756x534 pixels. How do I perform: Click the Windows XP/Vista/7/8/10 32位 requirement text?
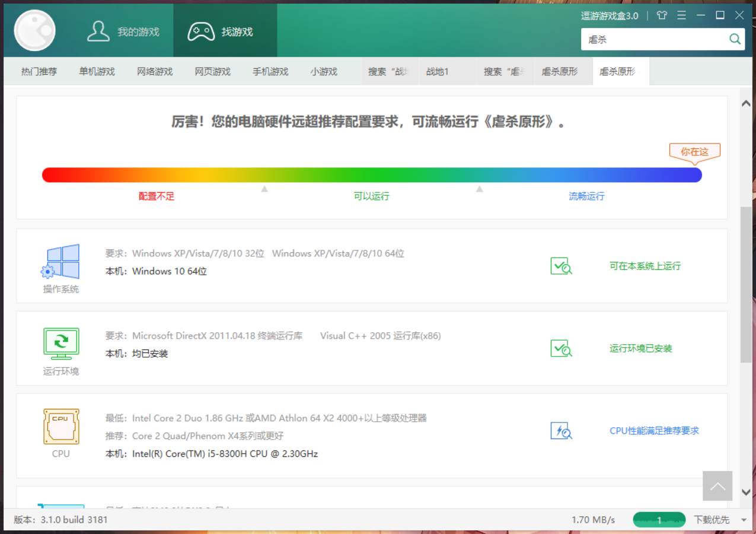pyautogui.click(x=198, y=253)
